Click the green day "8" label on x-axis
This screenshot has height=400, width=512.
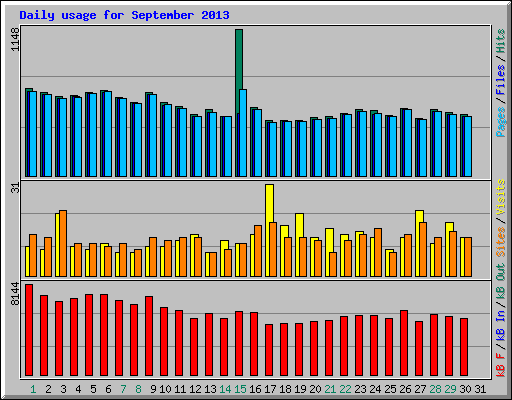[x=138, y=389]
